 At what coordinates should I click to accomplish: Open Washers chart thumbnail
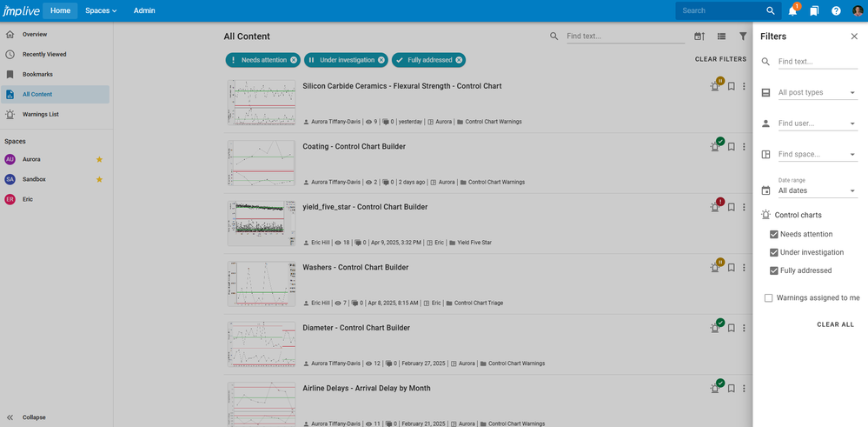262,284
